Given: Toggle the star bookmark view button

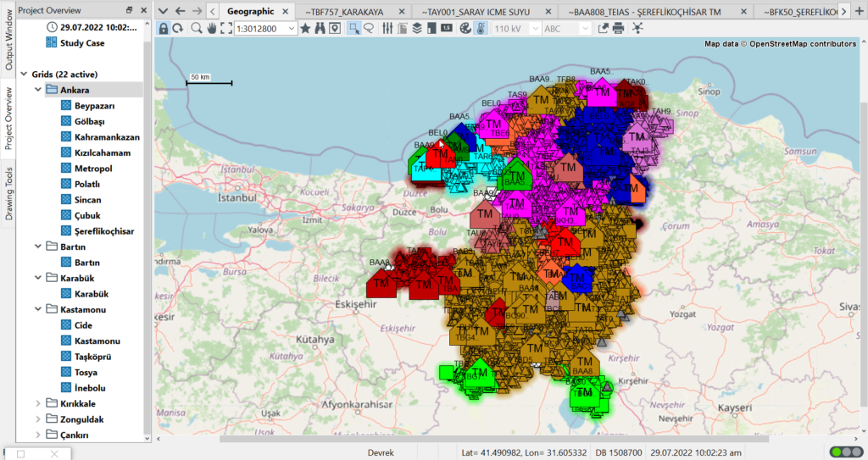Looking at the screenshot, I should coord(305,29).
